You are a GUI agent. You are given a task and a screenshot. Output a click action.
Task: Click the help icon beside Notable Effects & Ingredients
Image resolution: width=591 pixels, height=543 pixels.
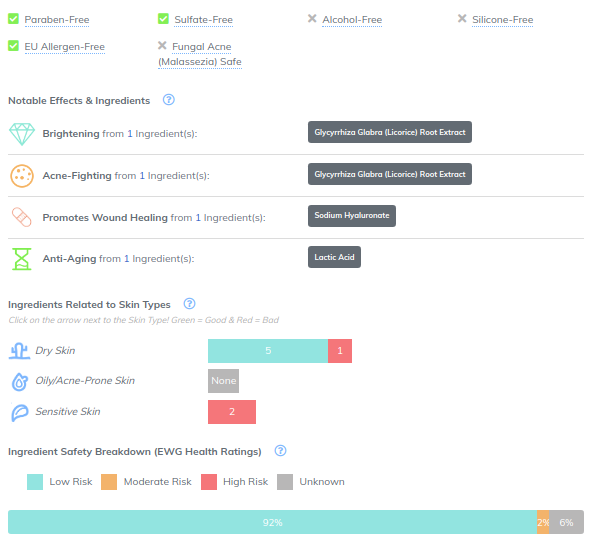(x=168, y=100)
